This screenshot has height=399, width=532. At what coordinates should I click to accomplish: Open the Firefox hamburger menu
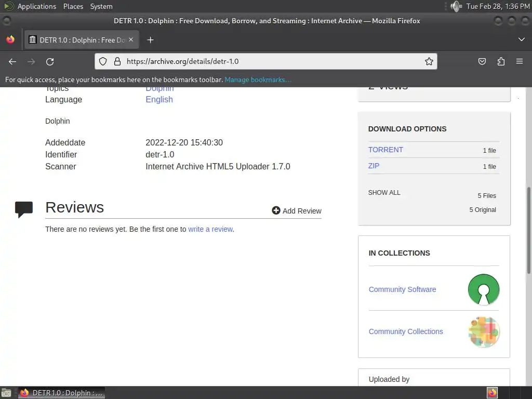coord(520,61)
